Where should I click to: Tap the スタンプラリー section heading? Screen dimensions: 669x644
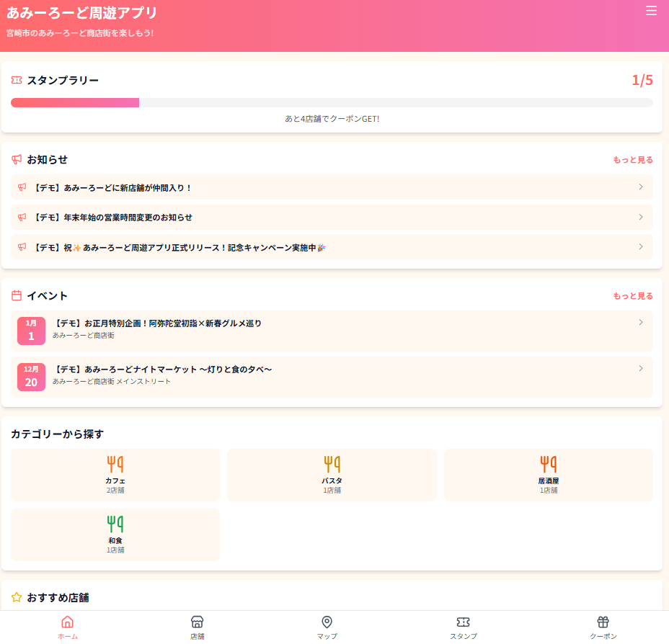coord(62,80)
